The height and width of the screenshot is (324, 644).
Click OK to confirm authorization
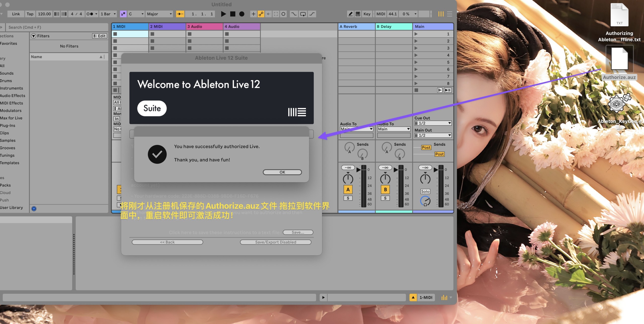(x=282, y=172)
